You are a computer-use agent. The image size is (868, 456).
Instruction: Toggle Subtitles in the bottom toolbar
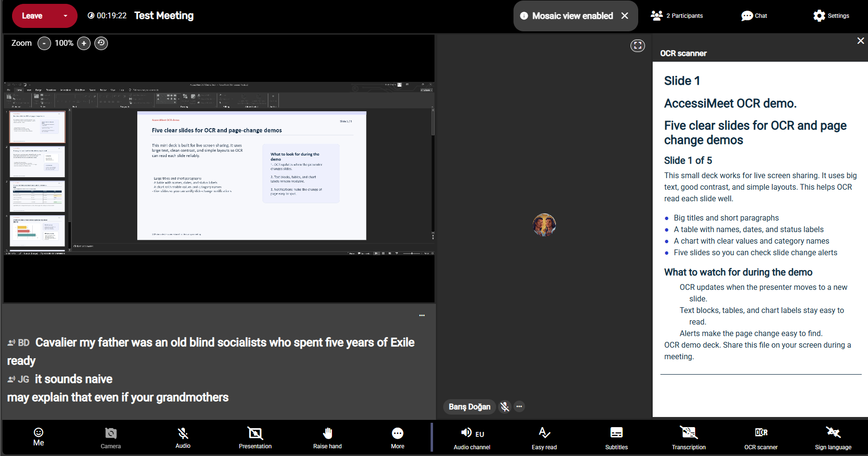tap(617, 438)
